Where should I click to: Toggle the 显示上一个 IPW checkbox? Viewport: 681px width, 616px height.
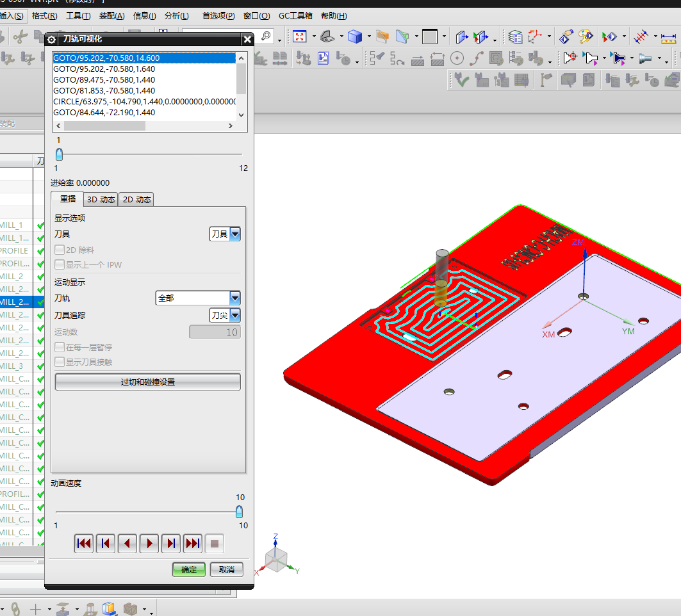click(60, 264)
